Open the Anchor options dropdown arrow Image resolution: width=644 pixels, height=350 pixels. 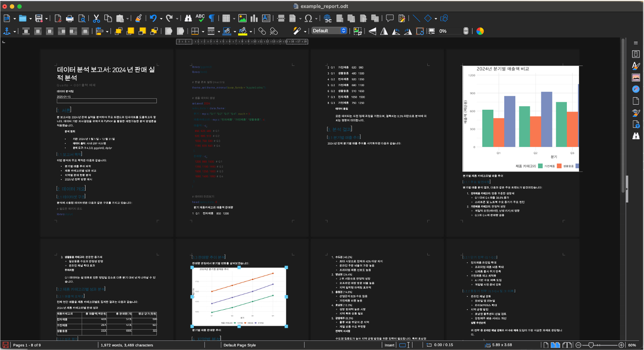pos(15,31)
